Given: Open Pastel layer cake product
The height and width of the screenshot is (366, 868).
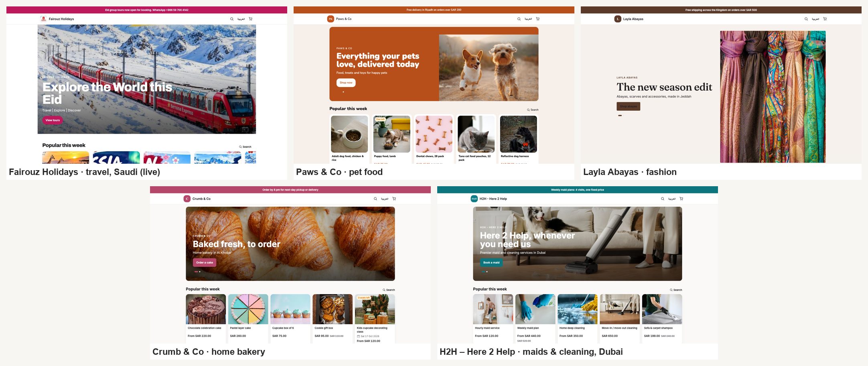Looking at the screenshot, I should 248,319.
